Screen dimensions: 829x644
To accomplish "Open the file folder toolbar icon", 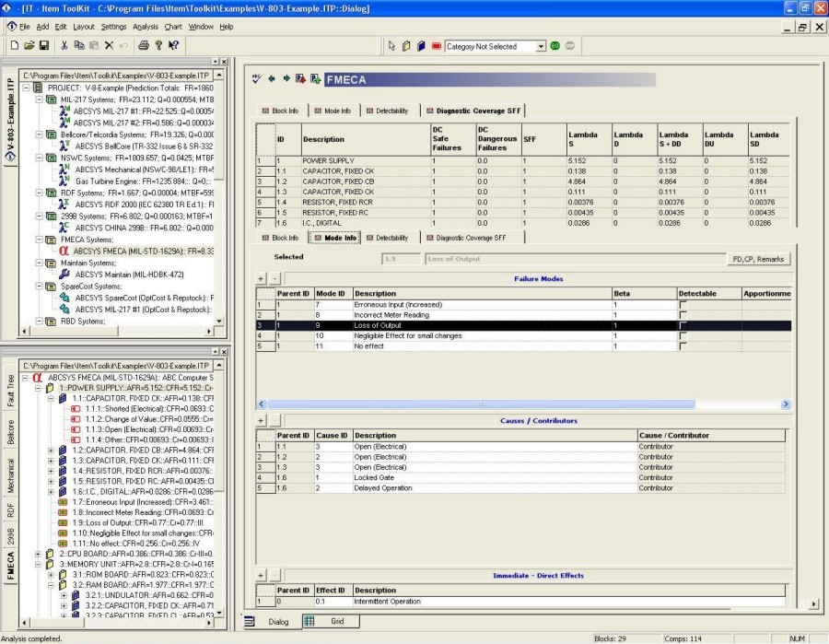I will pyautogui.click(x=29, y=45).
